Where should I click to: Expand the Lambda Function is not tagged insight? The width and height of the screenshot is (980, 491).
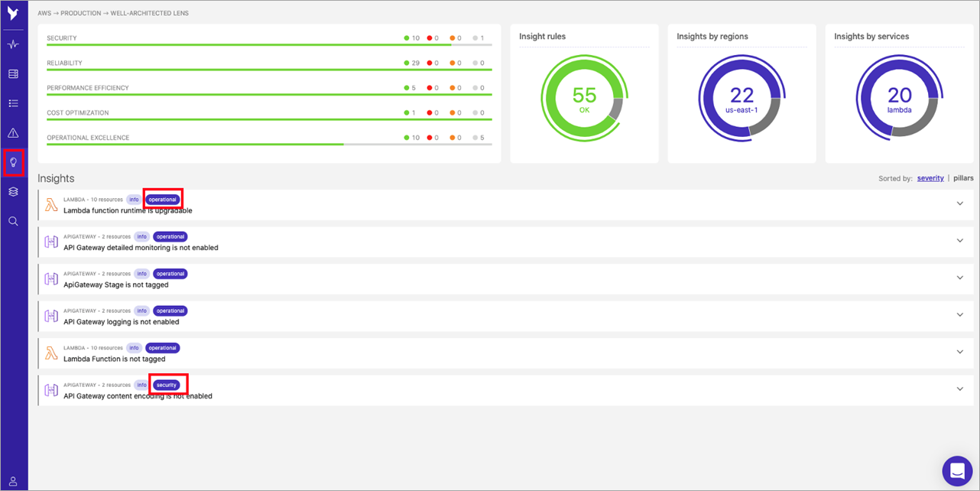(959, 352)
